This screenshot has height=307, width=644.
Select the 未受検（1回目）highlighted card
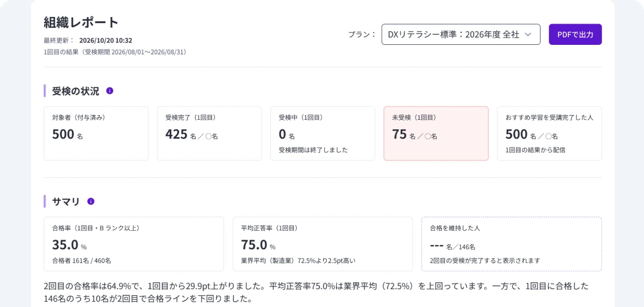(x=436, y=133)
